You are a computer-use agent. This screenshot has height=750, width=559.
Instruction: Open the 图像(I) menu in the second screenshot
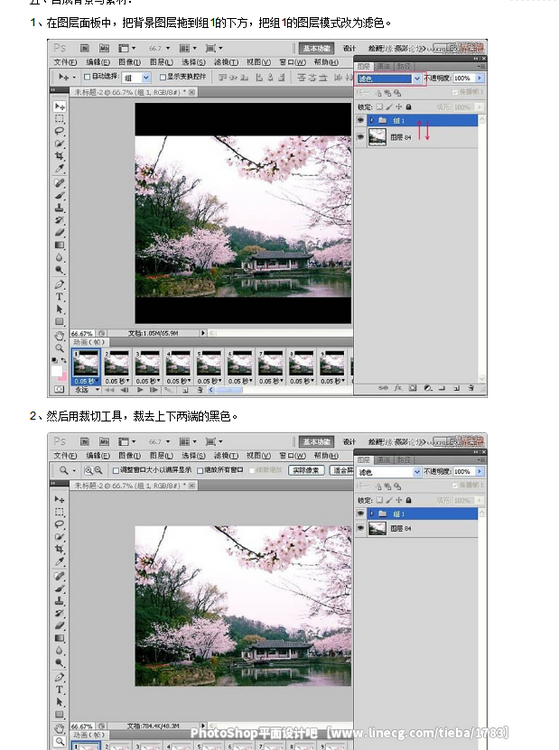click(129, 455)
